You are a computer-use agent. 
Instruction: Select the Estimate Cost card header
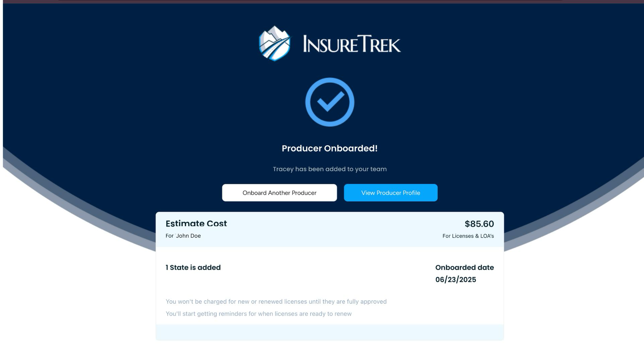point(197,223)
